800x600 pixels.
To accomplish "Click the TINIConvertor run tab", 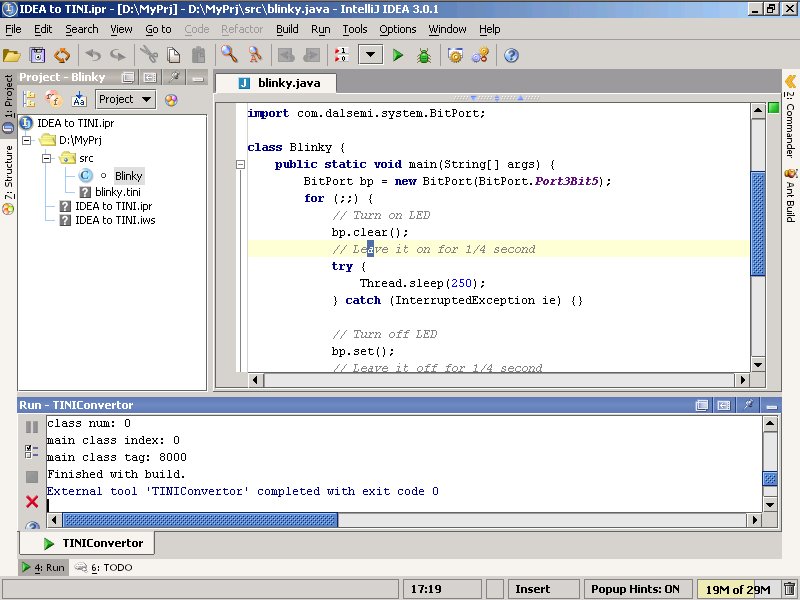I will (87, 543).
